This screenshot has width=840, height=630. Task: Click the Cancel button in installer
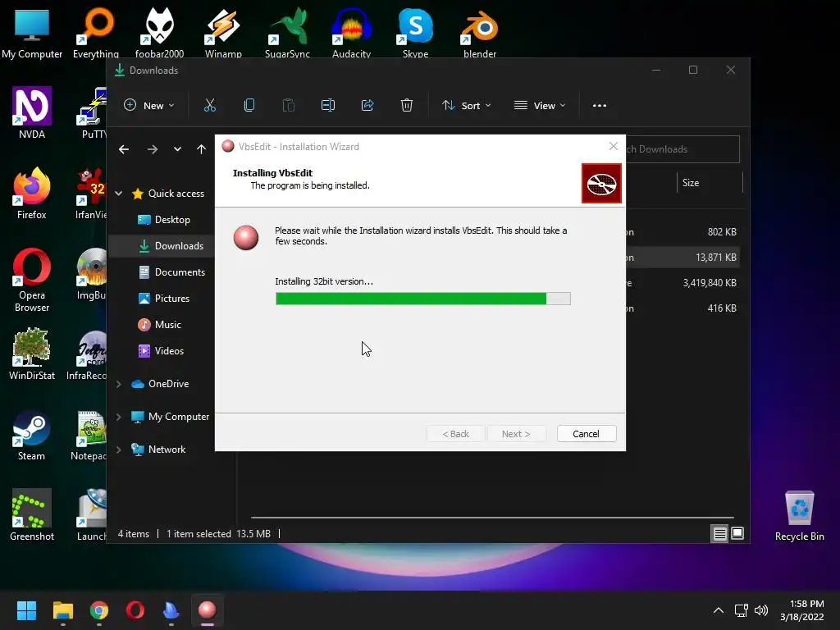[587, 434]
